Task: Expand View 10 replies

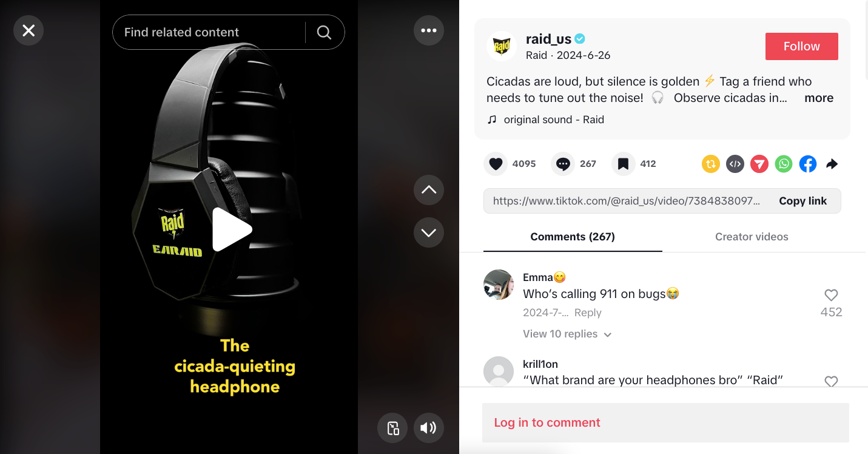Action: click(567, 334)
